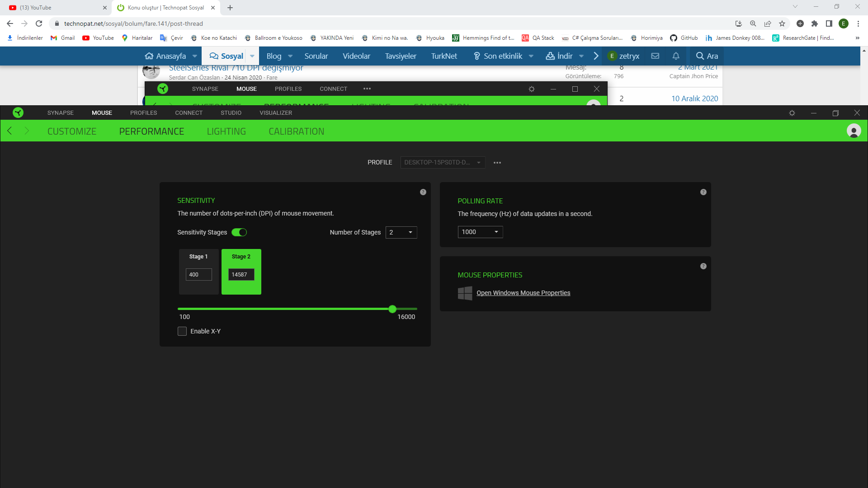
Task: Open Windows Mouse Properties link
Action: tap(523, 293)
